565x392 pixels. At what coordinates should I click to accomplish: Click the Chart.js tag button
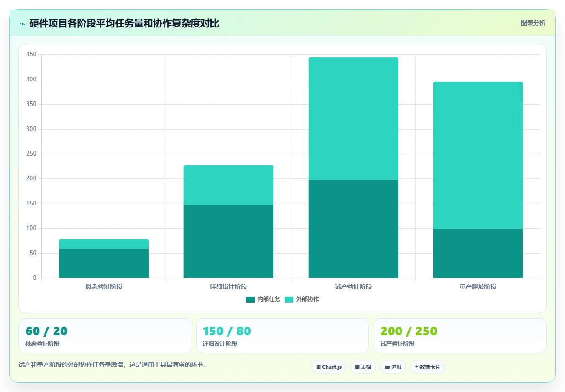329,367
